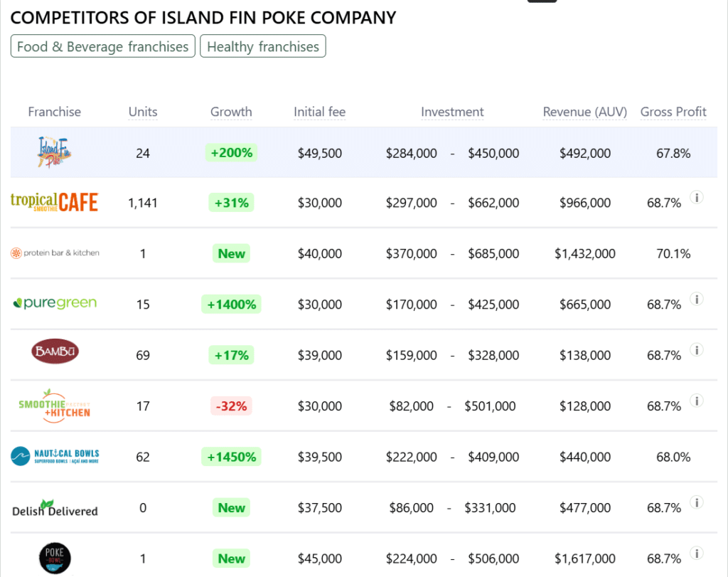
Task: Click the $440,000 revenue value
Action: point(585,457)
